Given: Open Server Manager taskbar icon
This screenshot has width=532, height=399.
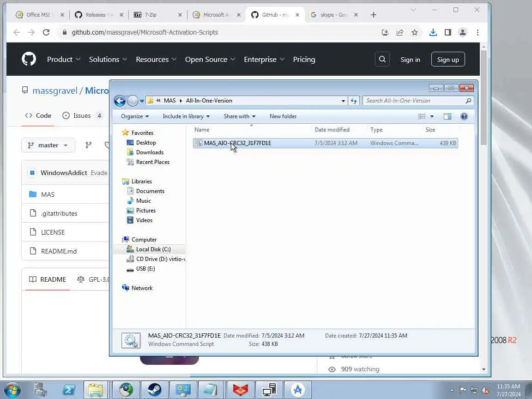Looking at the screenshot, I should (x=40, y=390).
